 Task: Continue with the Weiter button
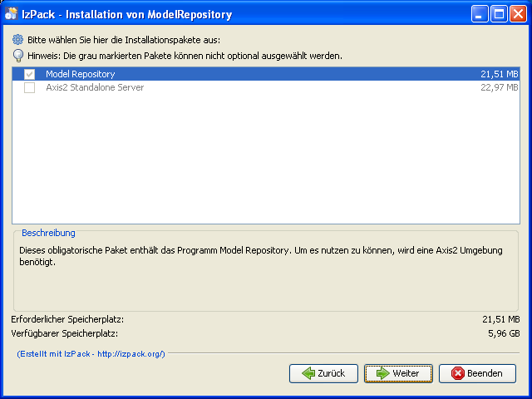[x=398, y=373]
